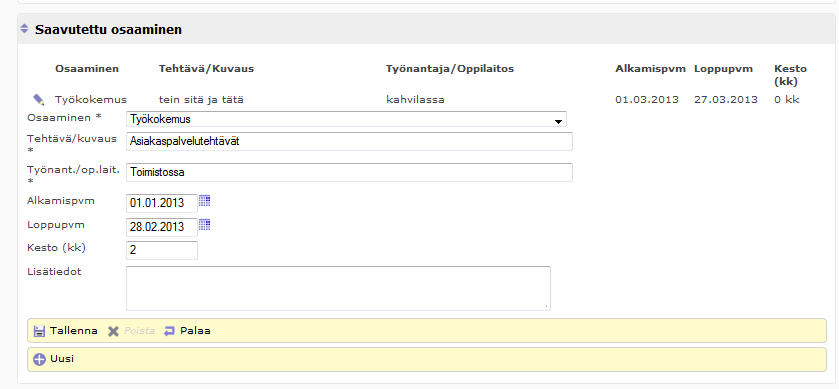Click the Palaa back button label

point(195,331)
